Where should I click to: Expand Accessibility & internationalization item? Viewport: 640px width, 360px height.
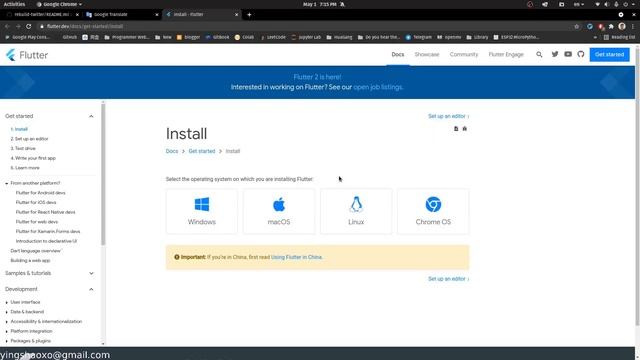tap(7, 322)
